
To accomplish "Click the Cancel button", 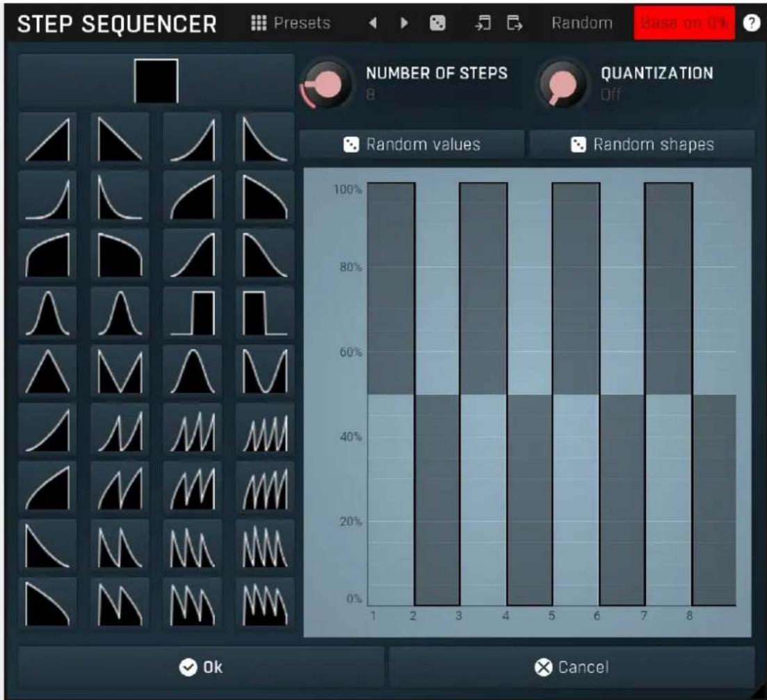I will pyautogui.click(x=572, y=667).
